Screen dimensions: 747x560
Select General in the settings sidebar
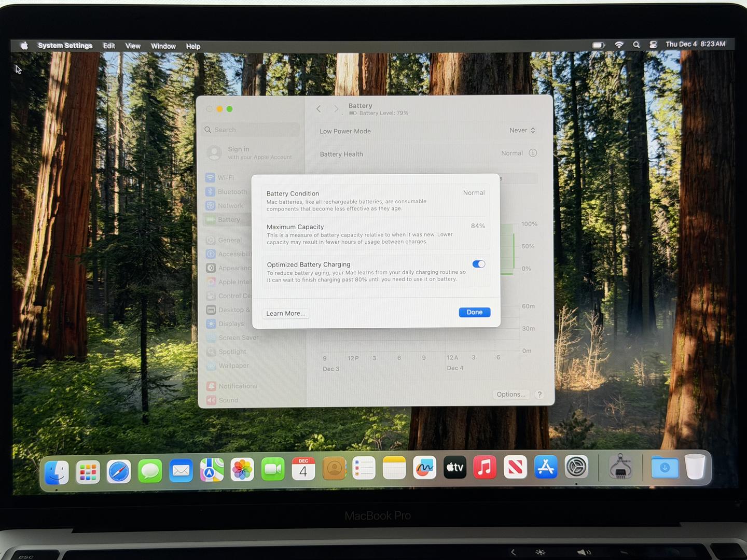click(225, 240)
